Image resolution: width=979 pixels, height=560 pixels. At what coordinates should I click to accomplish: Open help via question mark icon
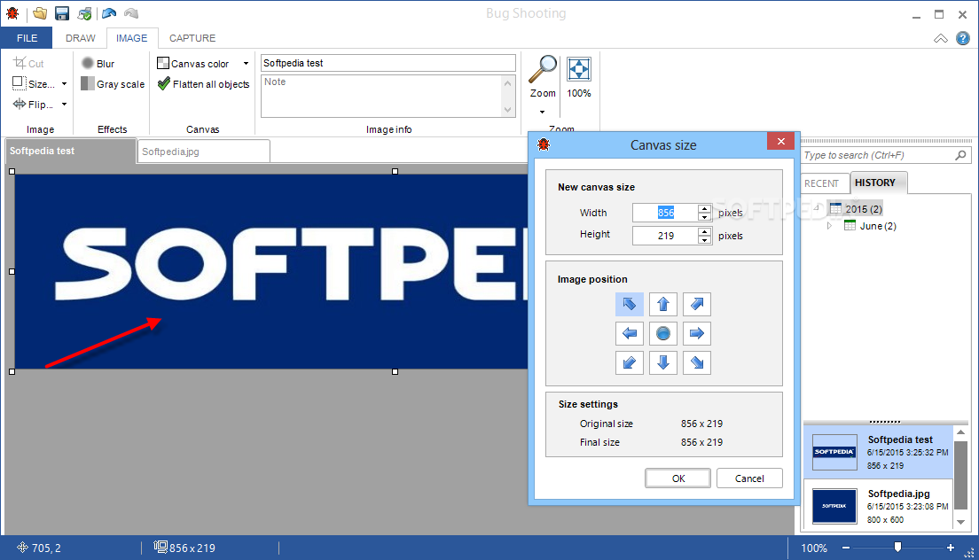tap(963, 39)
